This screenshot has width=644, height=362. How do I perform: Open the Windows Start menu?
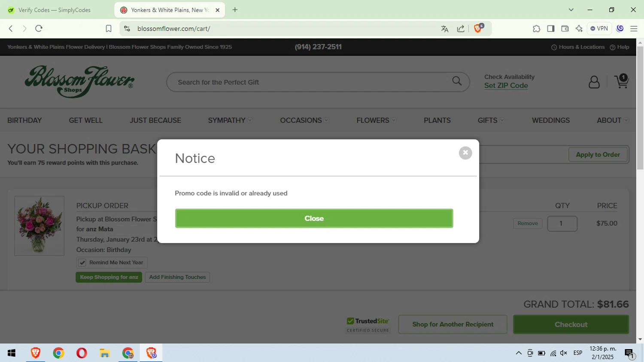(12, 353)
